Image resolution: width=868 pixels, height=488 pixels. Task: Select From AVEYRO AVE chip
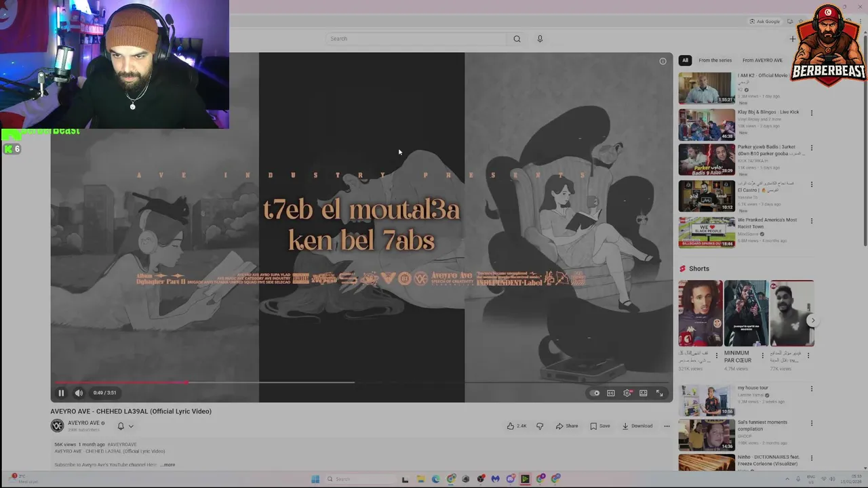coord(762,60)
